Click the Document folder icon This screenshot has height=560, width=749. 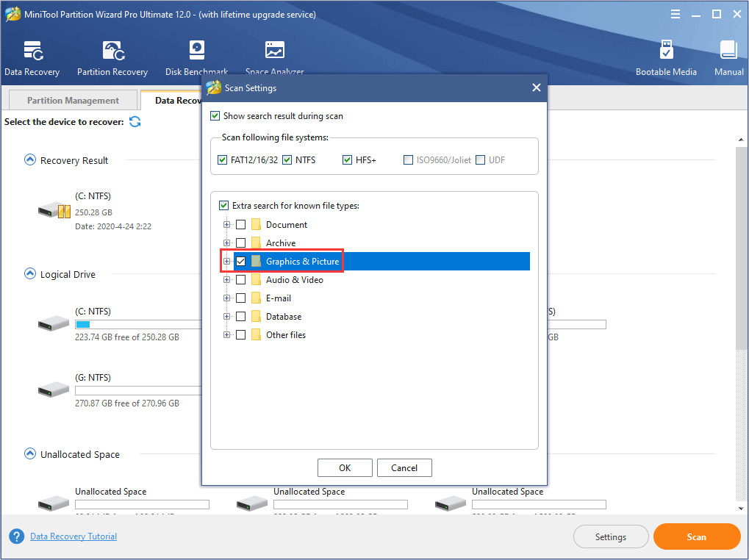[256, 224]
